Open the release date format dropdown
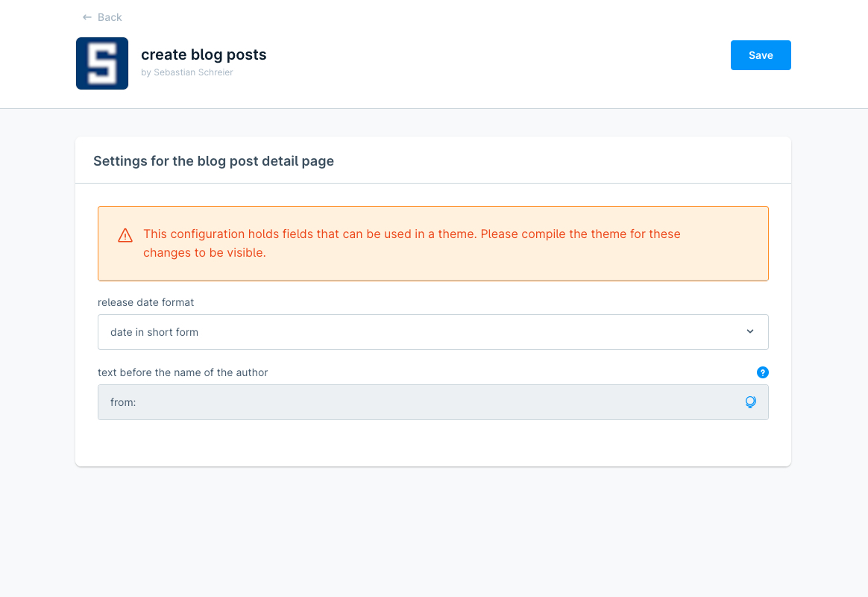The width and height of the screenshot is (868, 597). (433, 332)
